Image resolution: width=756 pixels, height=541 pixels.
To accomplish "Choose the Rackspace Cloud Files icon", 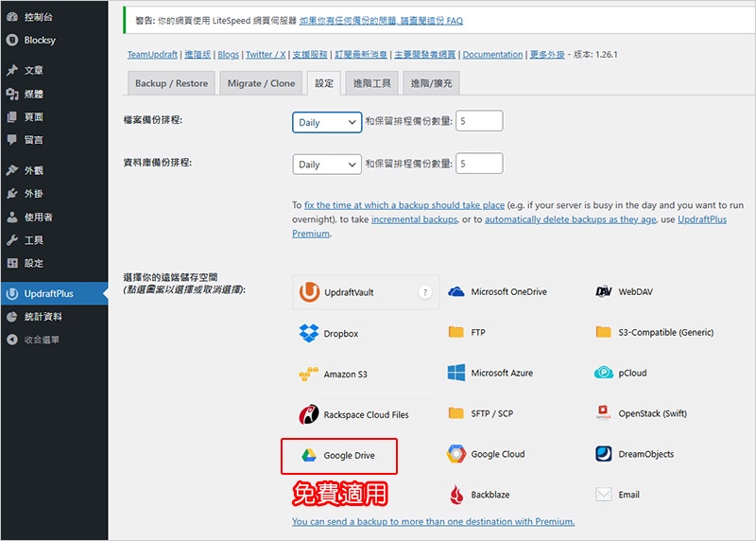I will coord(308,414).
